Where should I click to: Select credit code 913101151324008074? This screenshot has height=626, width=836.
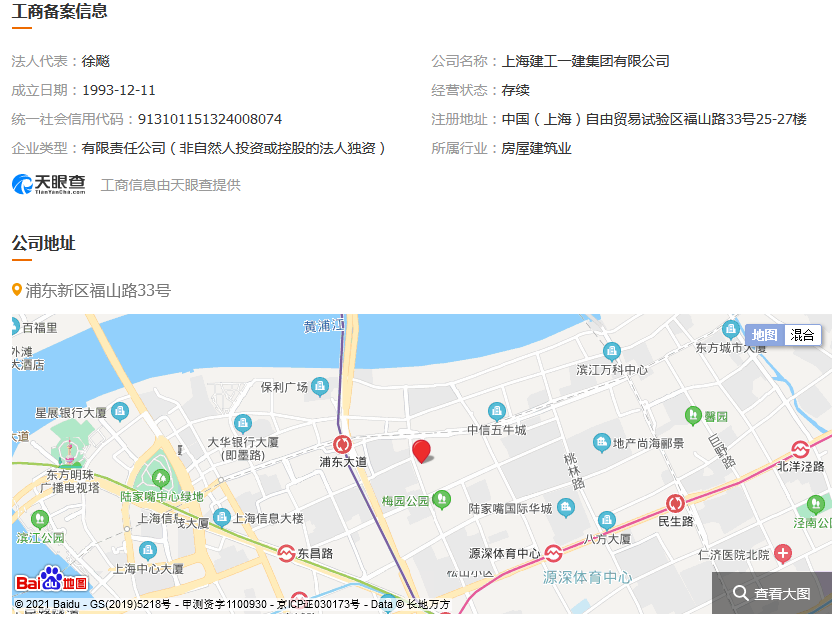click(x=210, y=119)
